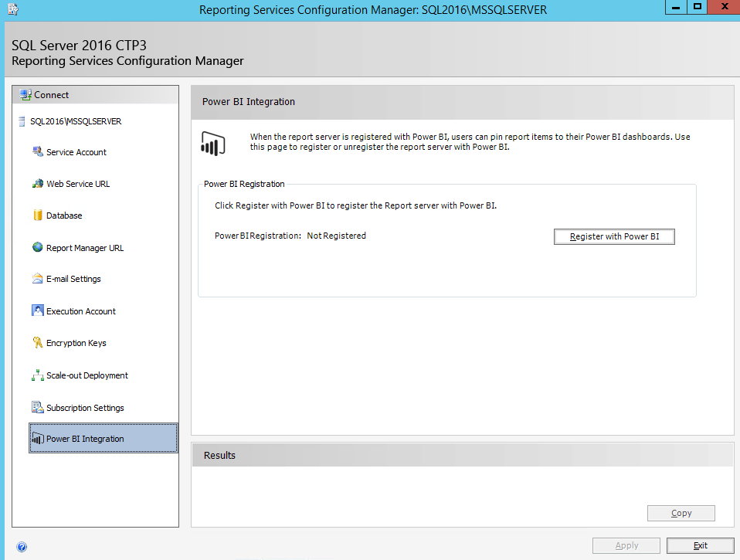Click the Service Account icon in sidebar

click(x=37, y=152)
